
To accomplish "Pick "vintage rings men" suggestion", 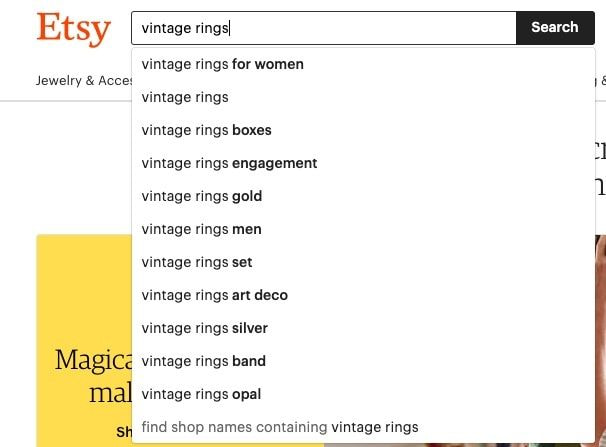I will (x=201, y=229).
